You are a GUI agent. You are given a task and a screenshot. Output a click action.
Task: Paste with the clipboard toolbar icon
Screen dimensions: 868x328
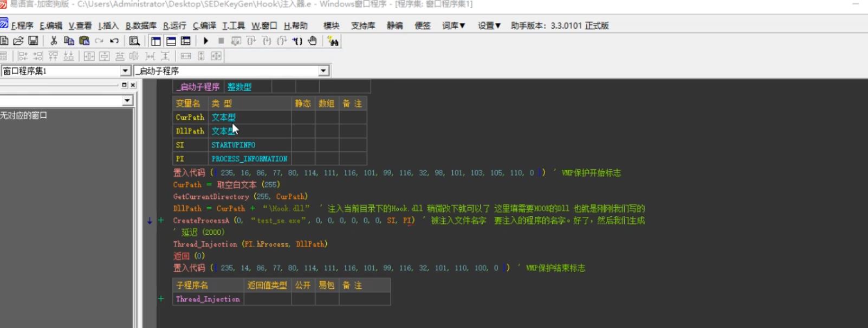tap(84, 41)
